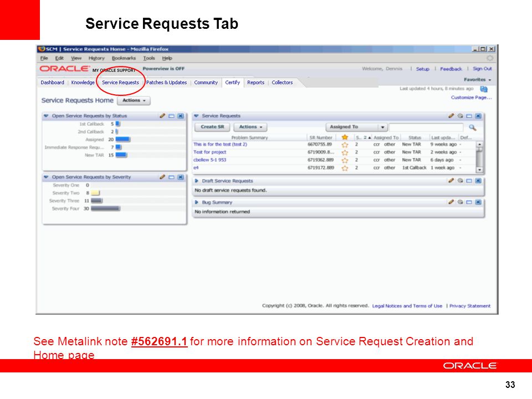This screenshot has width=532, height=399.
Task: Click the Privacy Statement link
Action: pyautogui.click(x=470, y=306)
